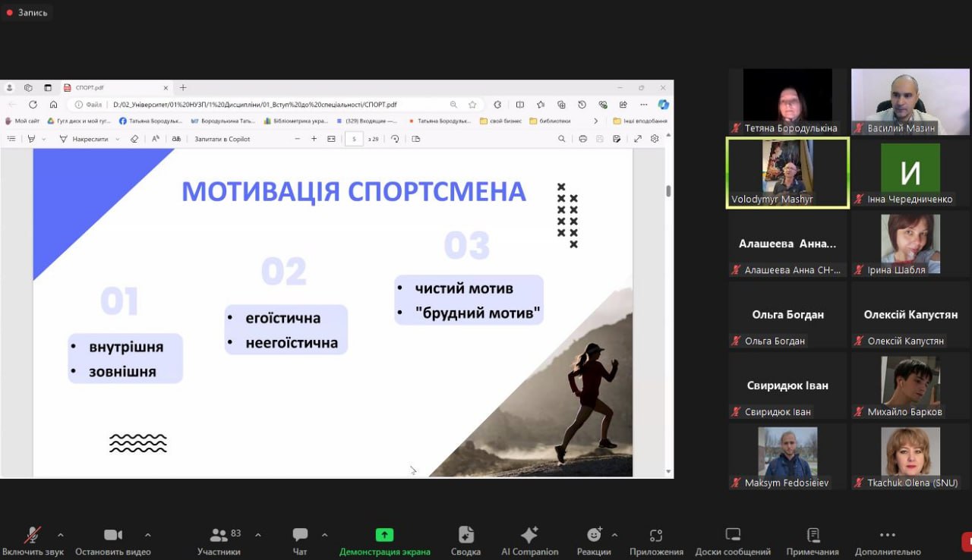The width and height of the screenshot is (972, 560).
Task: Click the PDF print icon
Action: 582,139
